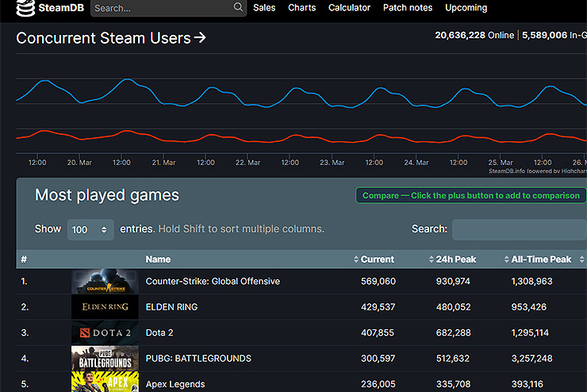The height and width of the screenshot is (392, 587).
Task: Open the Sales menu
Action: (264, 8)
